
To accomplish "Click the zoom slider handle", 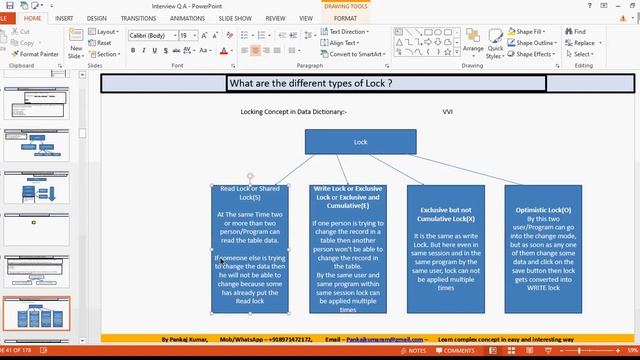I will 579,351.
